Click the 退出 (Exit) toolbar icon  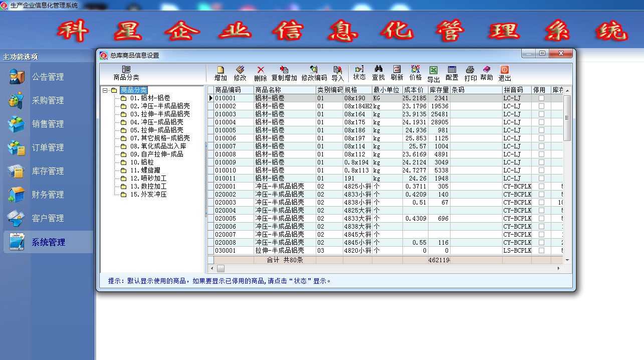pos(505,73)
